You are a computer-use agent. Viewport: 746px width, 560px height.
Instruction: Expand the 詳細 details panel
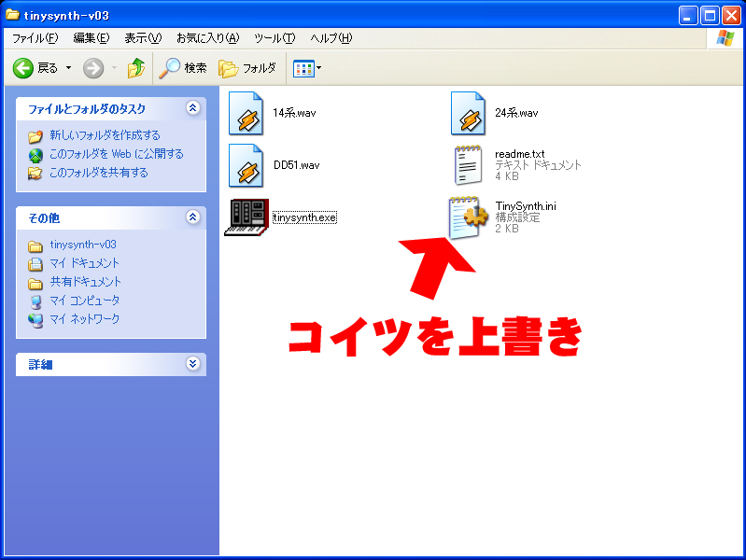pos(193,364)
